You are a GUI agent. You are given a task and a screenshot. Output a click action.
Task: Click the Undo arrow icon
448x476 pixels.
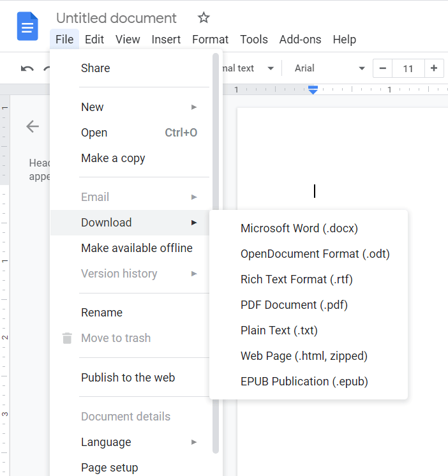point(27,68)
